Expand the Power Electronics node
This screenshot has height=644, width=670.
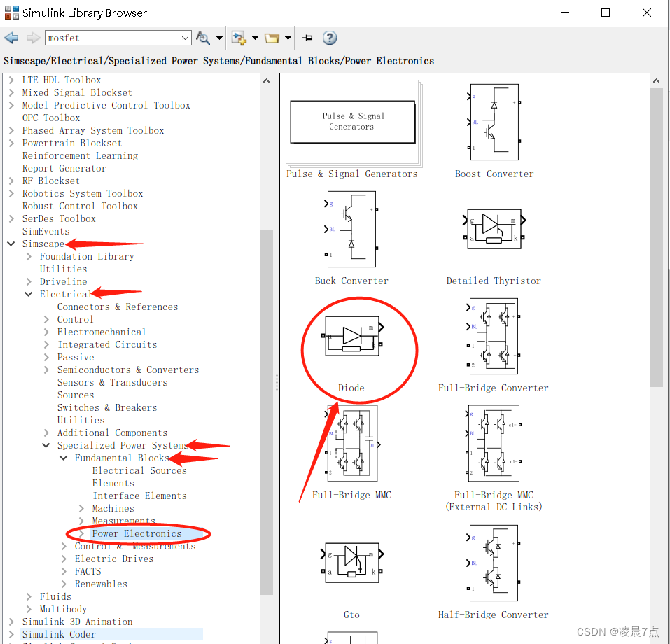point(81,533)
